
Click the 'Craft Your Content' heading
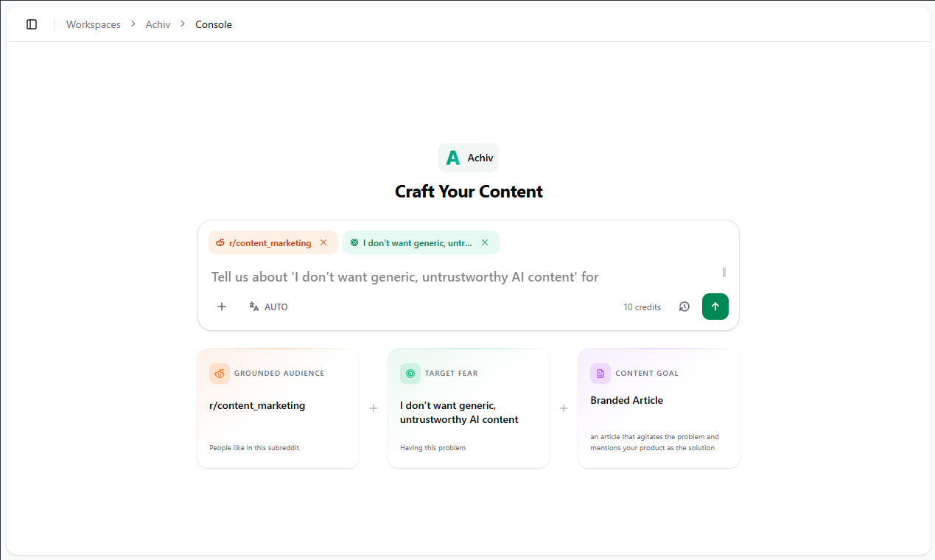(x=469, y=192)
